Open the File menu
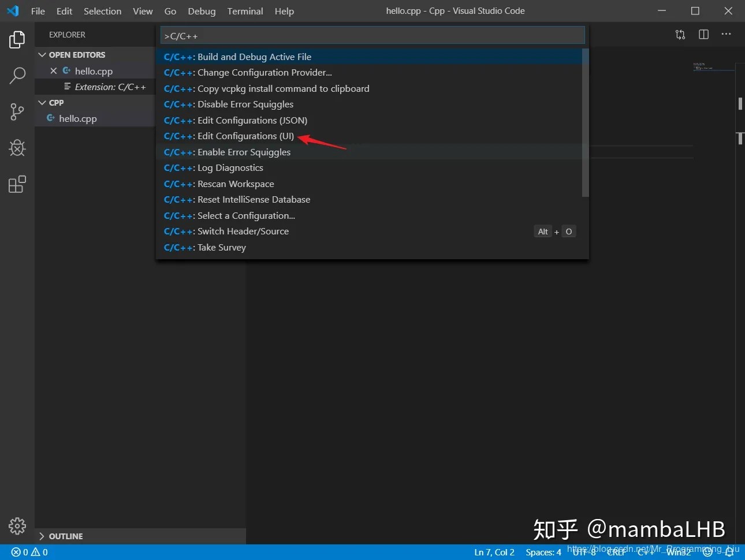Screen dimensions: 745x560 38,11
